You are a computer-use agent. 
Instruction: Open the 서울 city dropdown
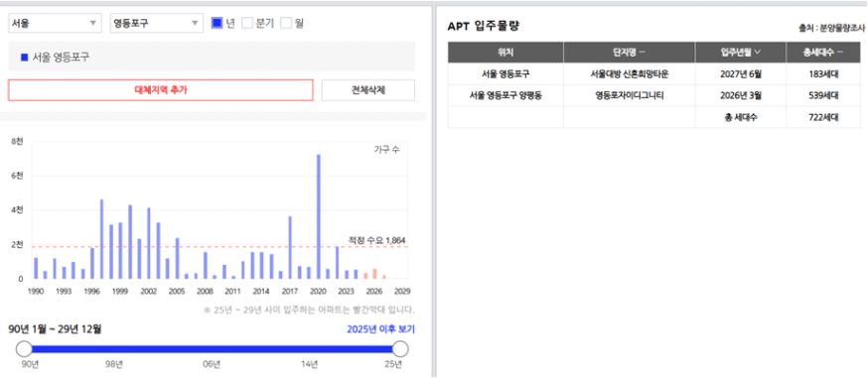[55, 23]
